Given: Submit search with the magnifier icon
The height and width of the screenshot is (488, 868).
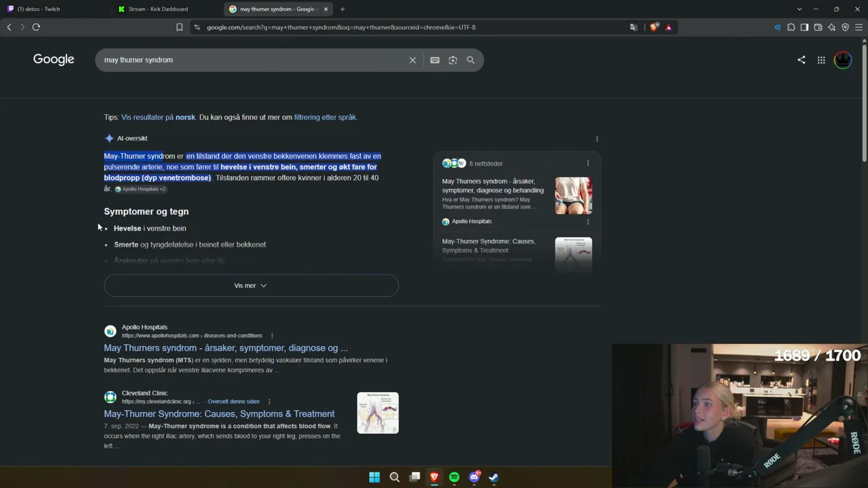Looking at the screenshot, I should point(471,60).
